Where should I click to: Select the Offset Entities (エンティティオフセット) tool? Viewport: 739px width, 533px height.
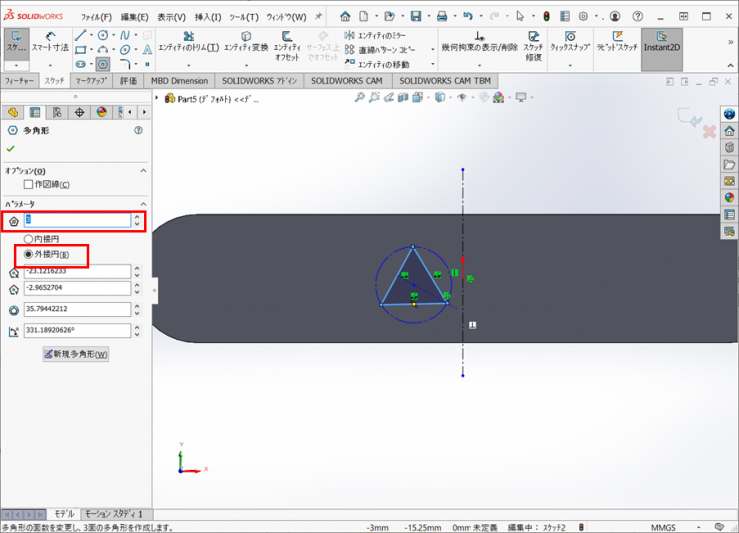pyautogui.click(x=287, y=37)
